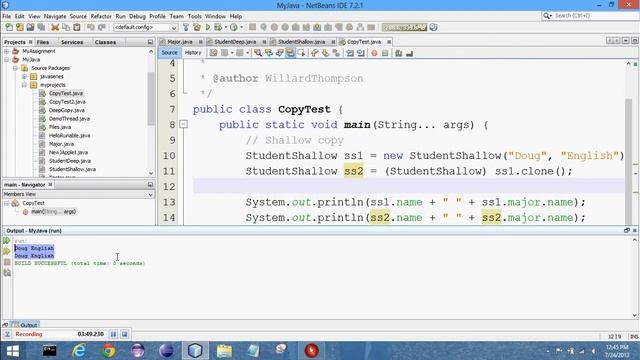Click the Copy toolbar icon
Image resolution: width=640 pixels, height=360 pixels.
[x=66, y=27]
